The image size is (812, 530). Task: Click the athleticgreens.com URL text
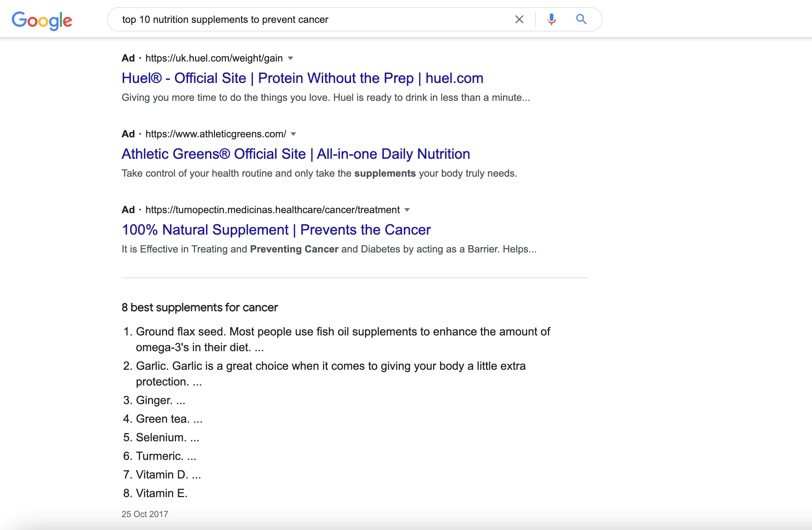[x=216, y=134]
